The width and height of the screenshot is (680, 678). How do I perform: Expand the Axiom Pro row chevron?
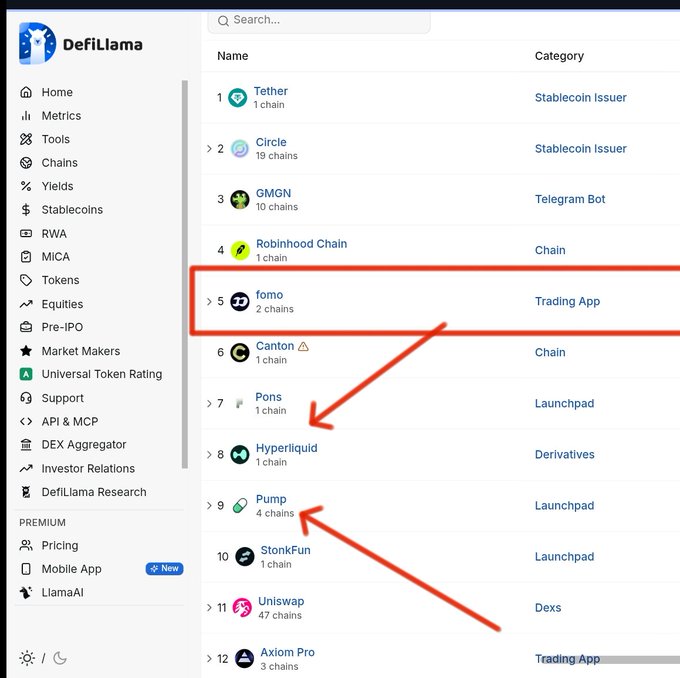[x=209, y=658]
